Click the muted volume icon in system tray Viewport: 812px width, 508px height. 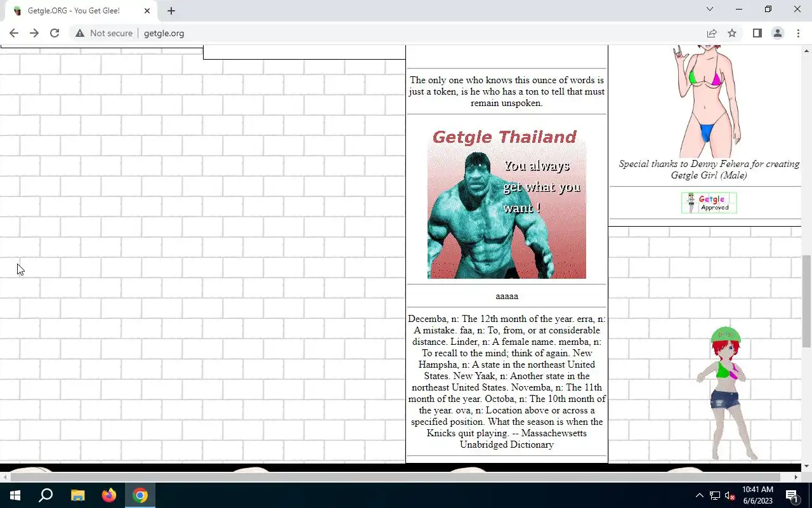point(730,495)
